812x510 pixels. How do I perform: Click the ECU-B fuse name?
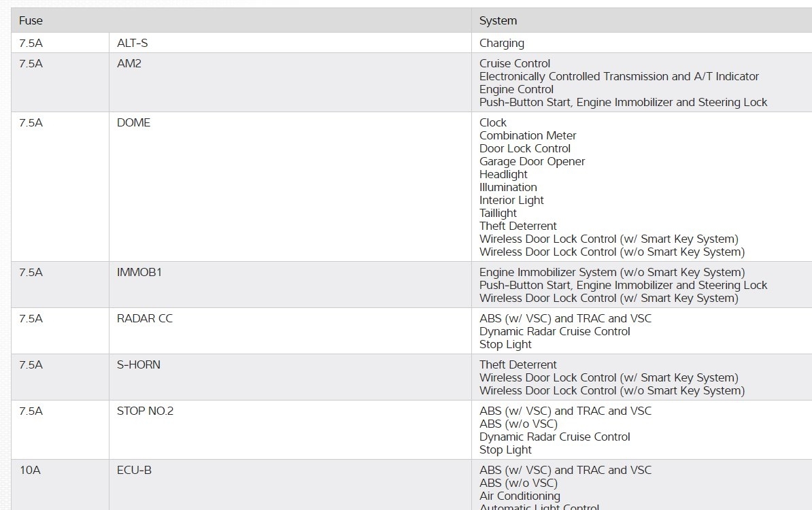134,470
